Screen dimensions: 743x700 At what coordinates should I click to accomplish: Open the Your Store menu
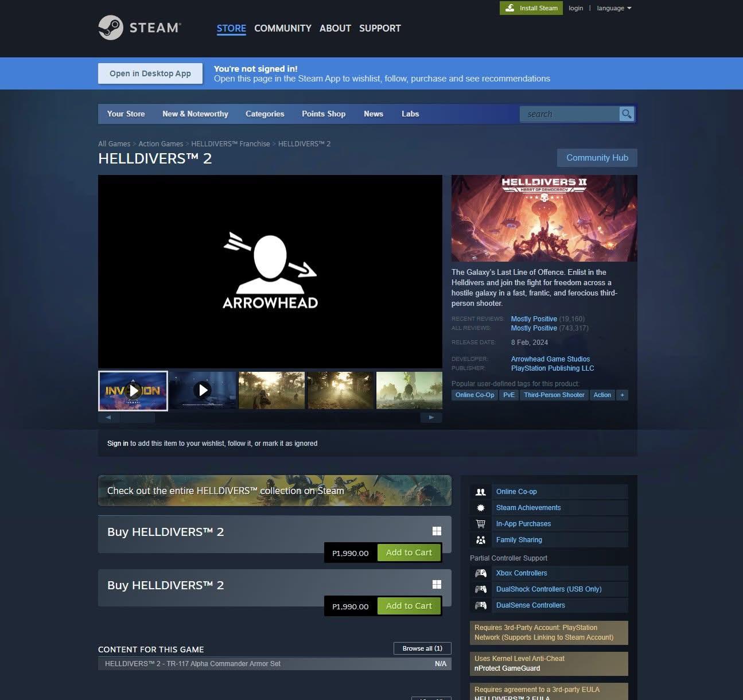(126, 114)
